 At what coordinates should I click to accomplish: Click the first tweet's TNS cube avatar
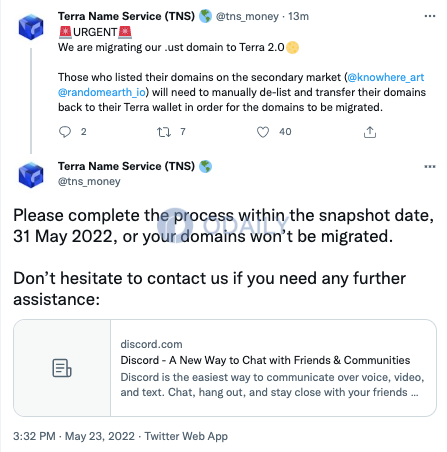click(x=31, y=27)
